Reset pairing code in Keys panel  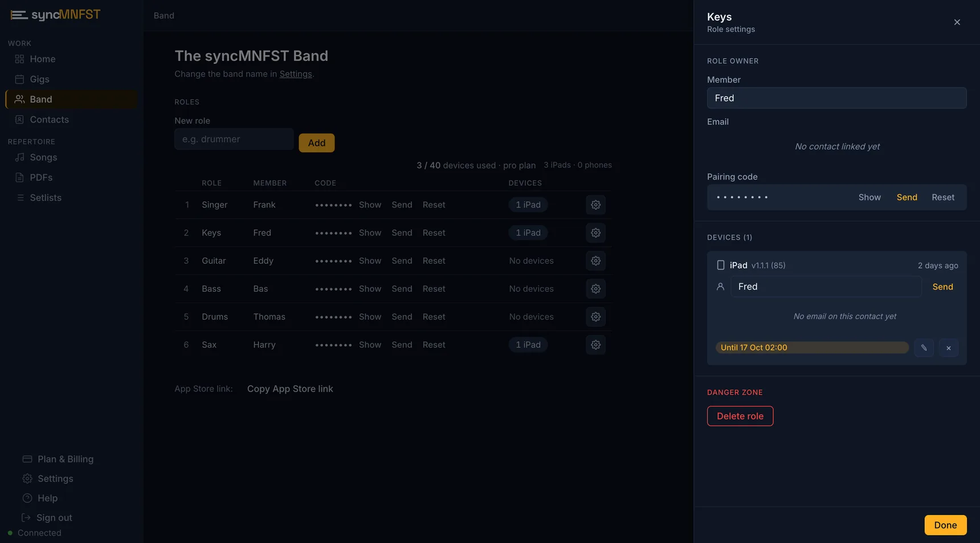[x=943, y=197]
